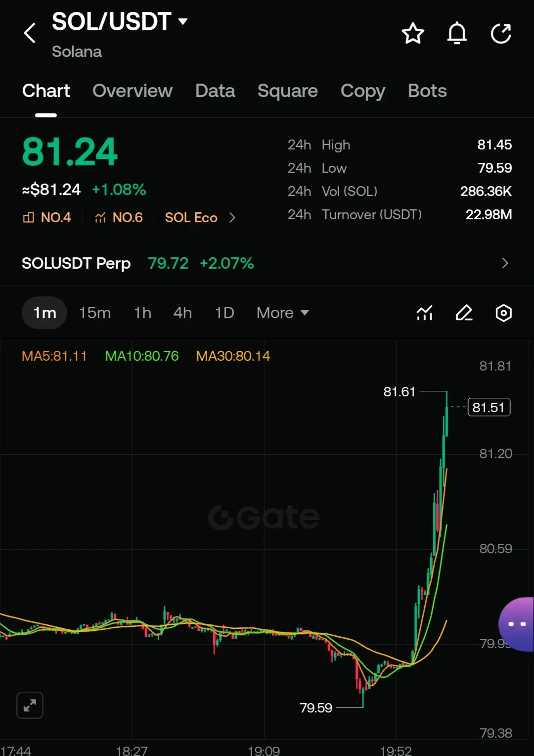The width and height of the screenshot is (534, 756).
Task: Expand chart to fullscreen
Action: pyautogui.click(x=30, y=705)
